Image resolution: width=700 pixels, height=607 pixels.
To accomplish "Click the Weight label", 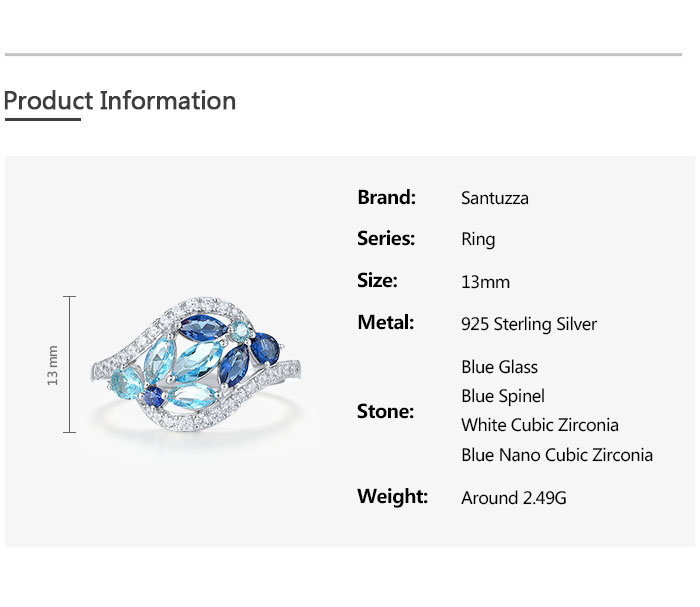I will point(392,496).
